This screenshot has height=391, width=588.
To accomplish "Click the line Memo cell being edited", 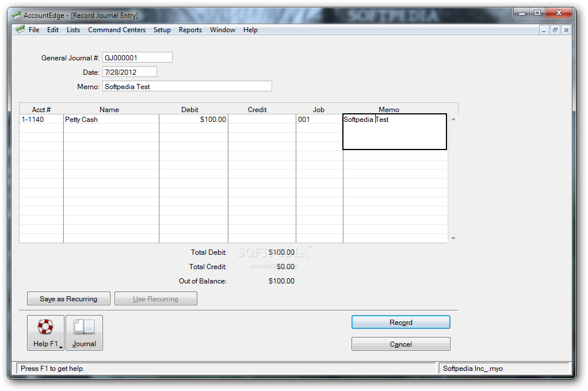I will pyautogui.click(x=395, y=132).
